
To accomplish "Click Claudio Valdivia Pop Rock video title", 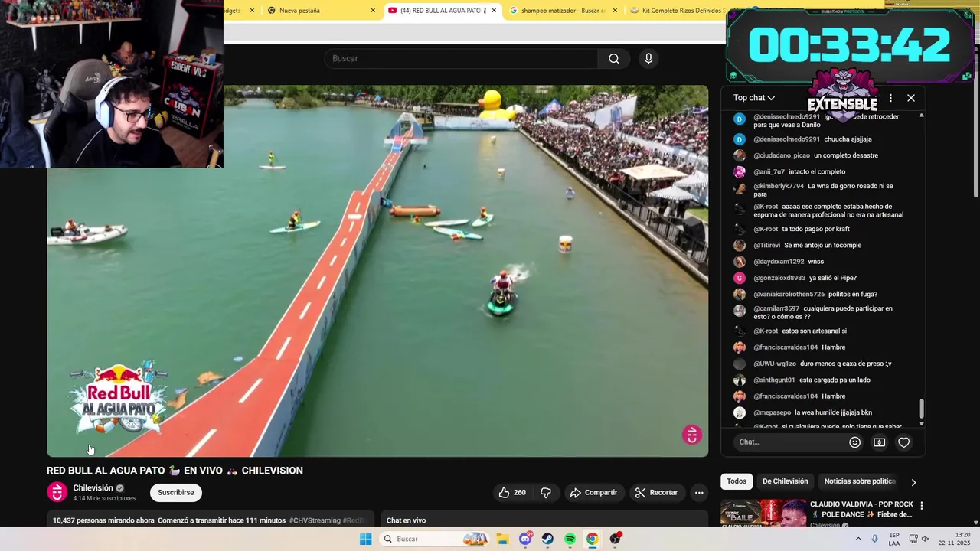I will point(861,509).
